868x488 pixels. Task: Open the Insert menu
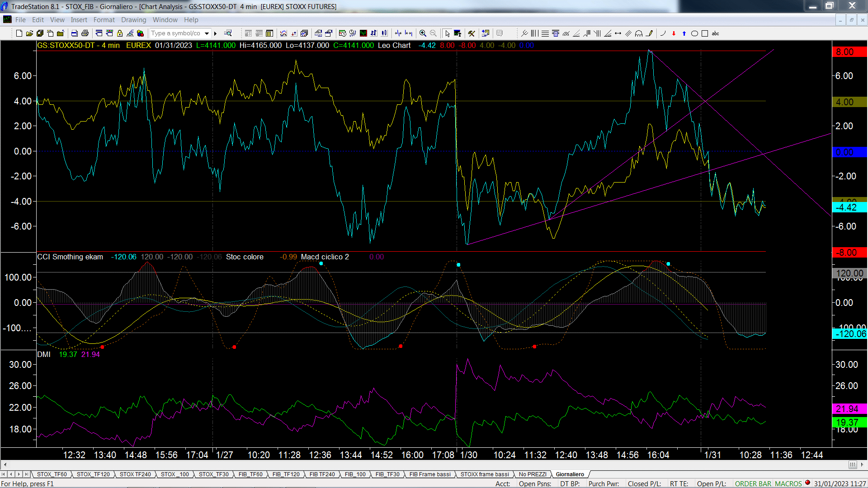(79, 20)
